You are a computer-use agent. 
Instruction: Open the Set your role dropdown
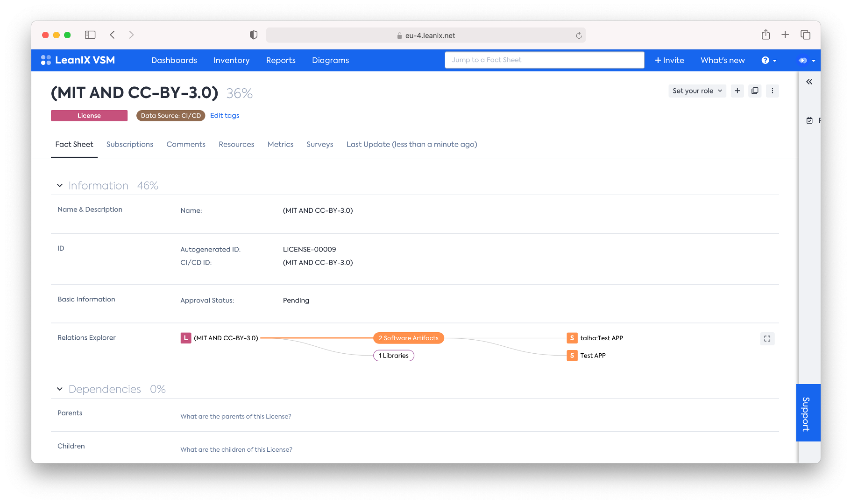pyautogui.click(x=697, y=91)
